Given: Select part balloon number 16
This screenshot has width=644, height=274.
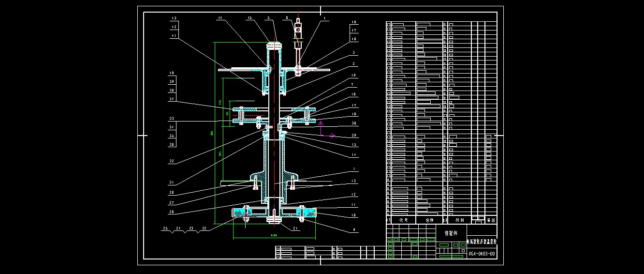Looking at the screenshot, I should tap(353, 114).
